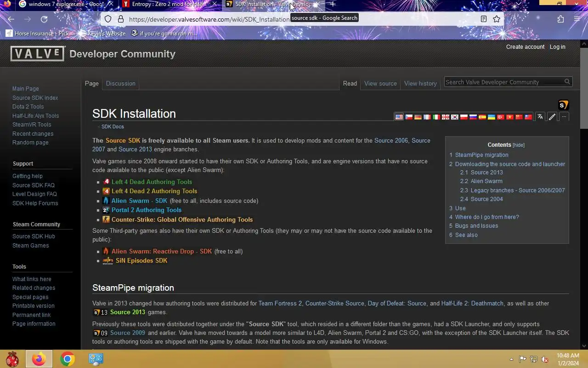Choose the South Korean flag language
This screenshot has height=368, width=588.
click(454, 117)
